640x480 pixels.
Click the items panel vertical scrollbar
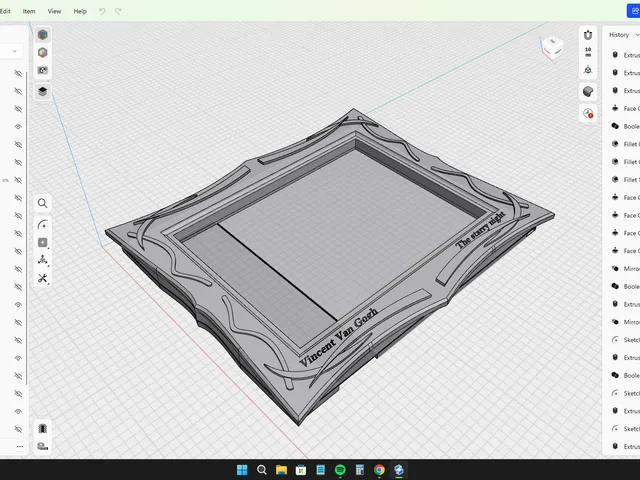tap(27, 229)
